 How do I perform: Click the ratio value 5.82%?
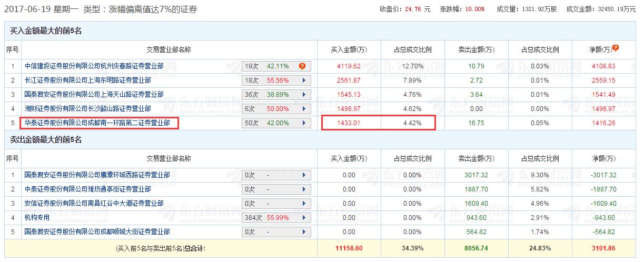(x=540, y=189)
